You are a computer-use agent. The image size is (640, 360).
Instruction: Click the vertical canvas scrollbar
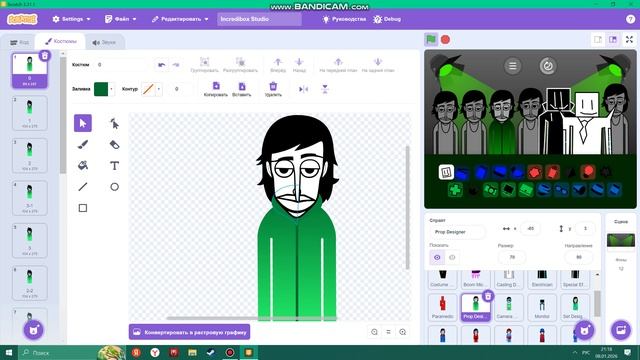pos(407,207)
